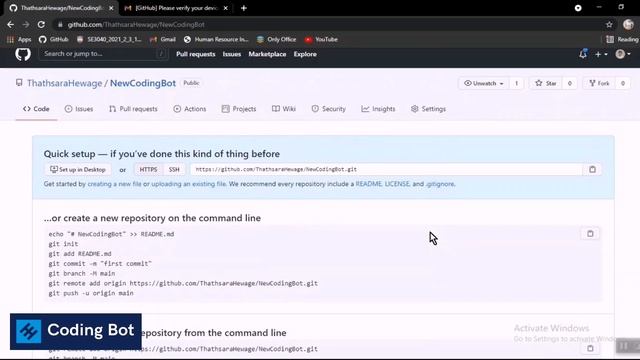Click the 'git branch -M main' line
The image size is (640, 360).
[x=82, y=273]
